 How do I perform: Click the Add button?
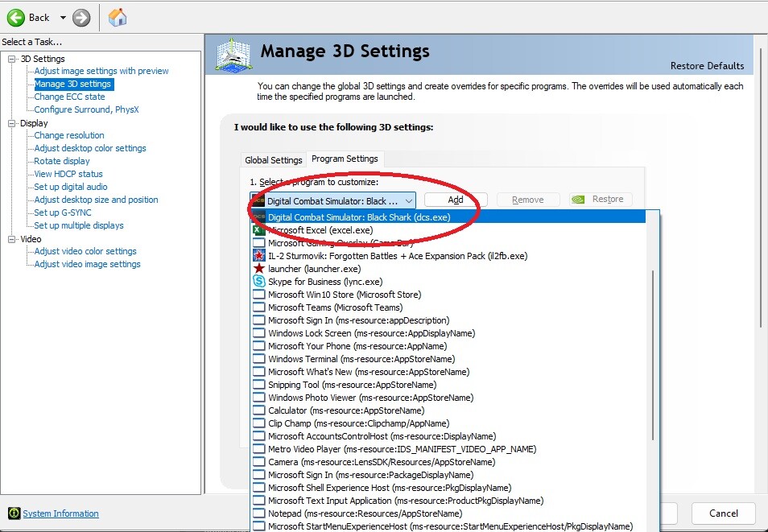pyautogui.click(x=456, y=200)
